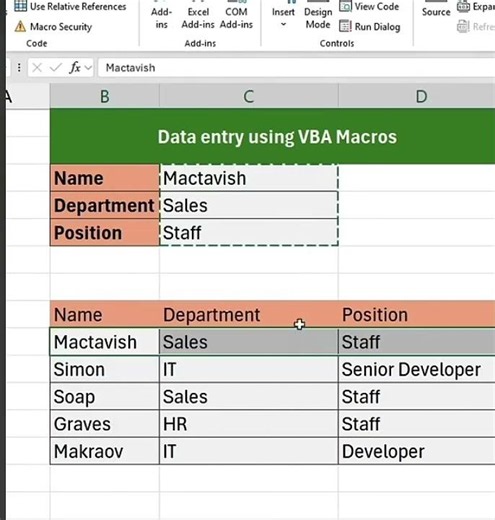
Task: Select the Name label cell in form
Action: coord(105,178)
